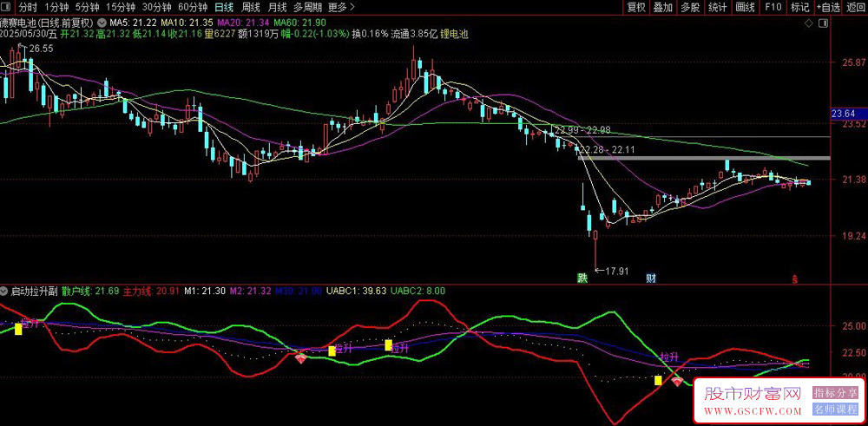Open the 统计 statistics button
Viewport: 868px width, 426px height.
click(x=718, y=7)
